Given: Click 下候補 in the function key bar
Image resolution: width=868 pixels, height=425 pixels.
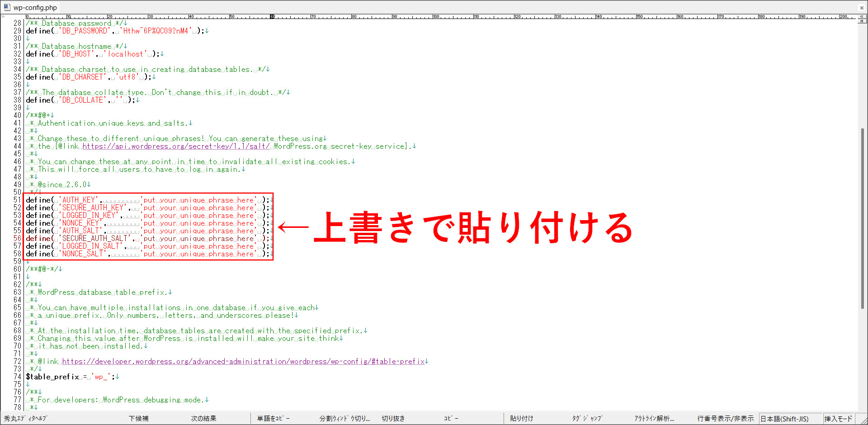Looking at the screenshot, I should point(138,419).
